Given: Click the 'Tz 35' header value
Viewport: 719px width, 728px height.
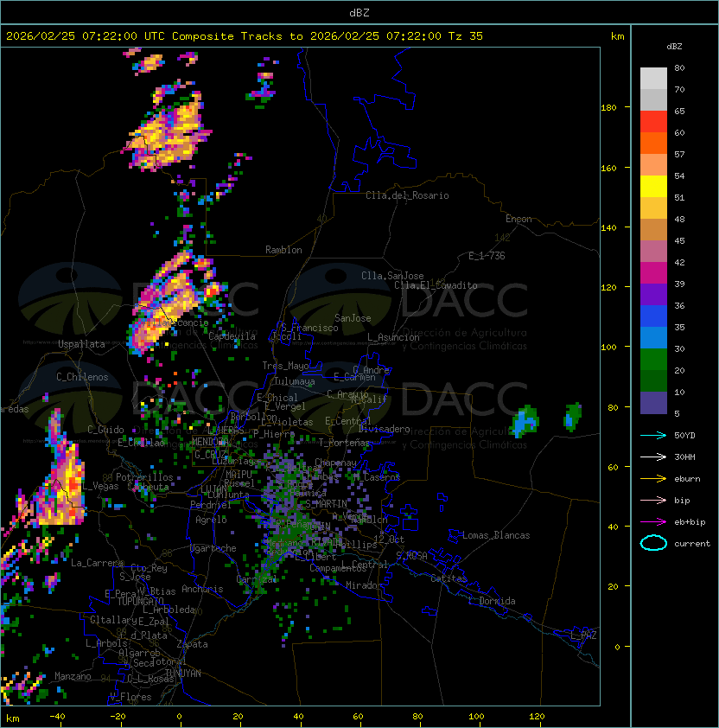Looking at the screenshot, I should pos(466,36).
